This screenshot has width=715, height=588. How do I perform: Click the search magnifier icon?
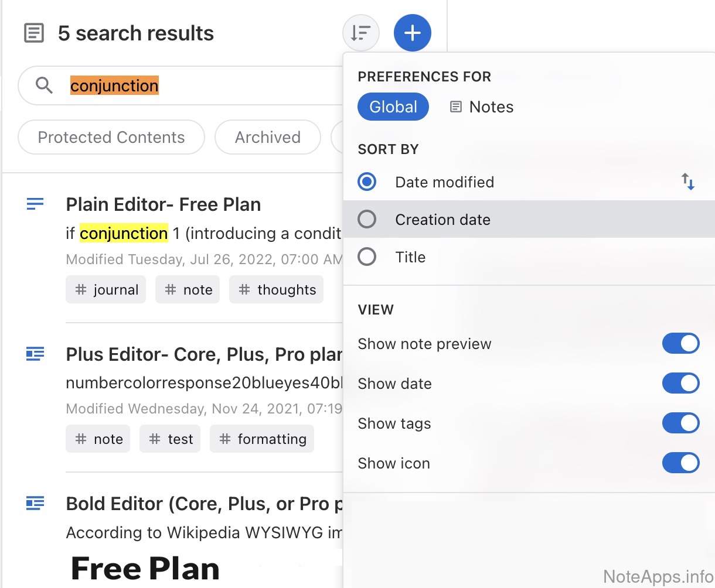pyautogui.click(x=44, y=86)
